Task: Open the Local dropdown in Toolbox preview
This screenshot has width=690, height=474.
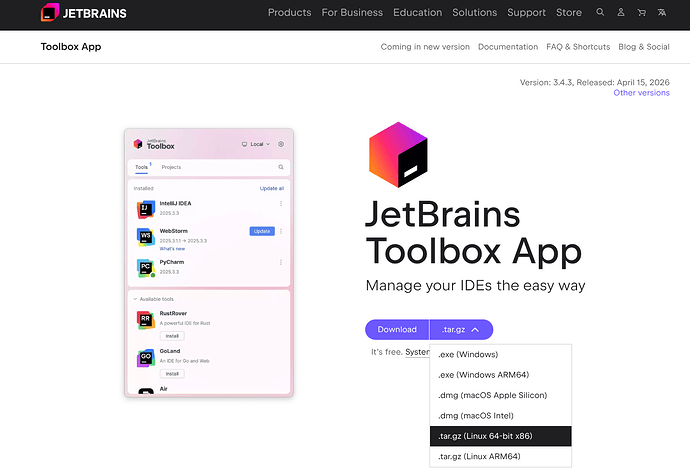Action: coord(256,144)
